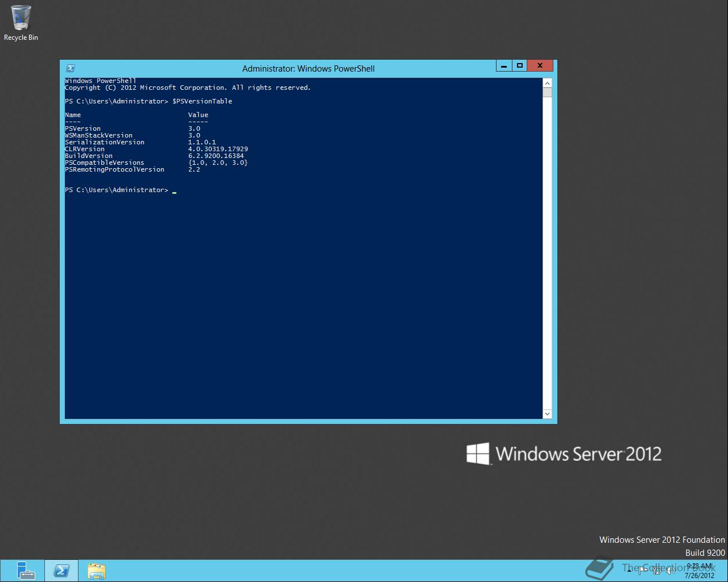Click the PSVersion row name
The width and height of the screenshot is (728, 582).
click(82, 128)
